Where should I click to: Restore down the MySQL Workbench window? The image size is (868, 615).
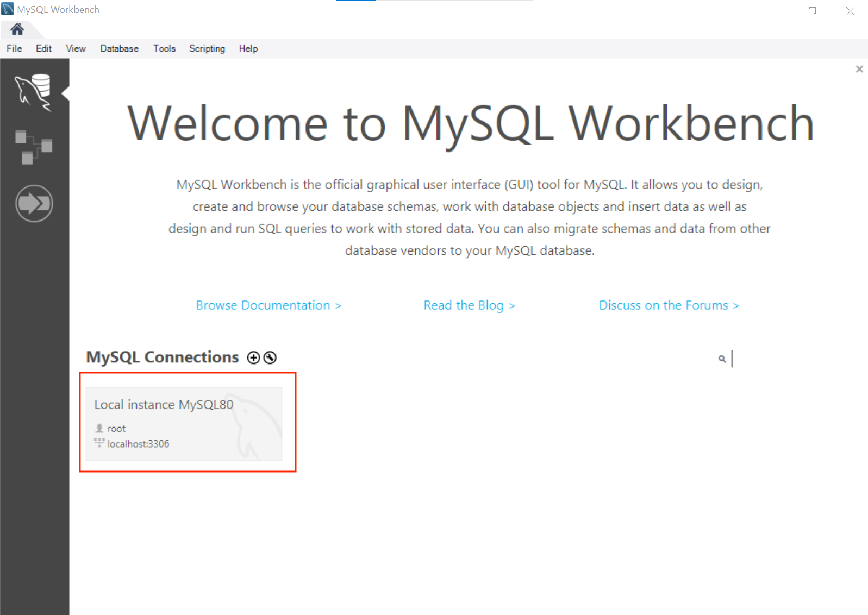(x=811, y=11)
